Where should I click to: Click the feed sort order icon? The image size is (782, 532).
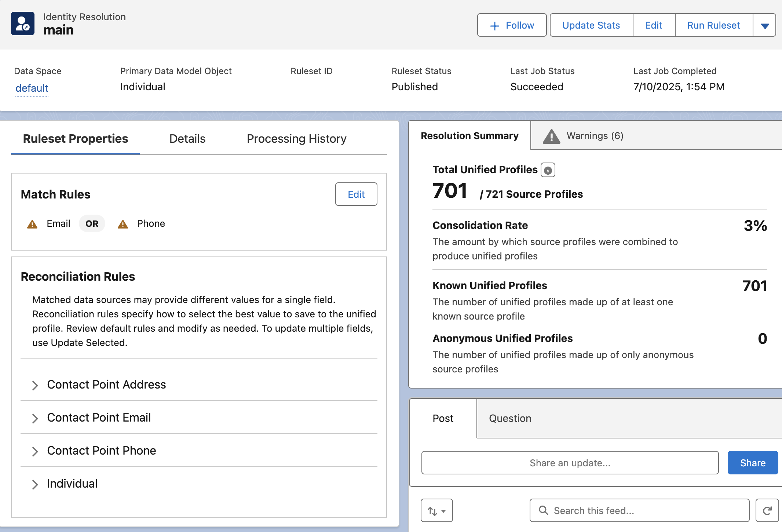point(436,510)
